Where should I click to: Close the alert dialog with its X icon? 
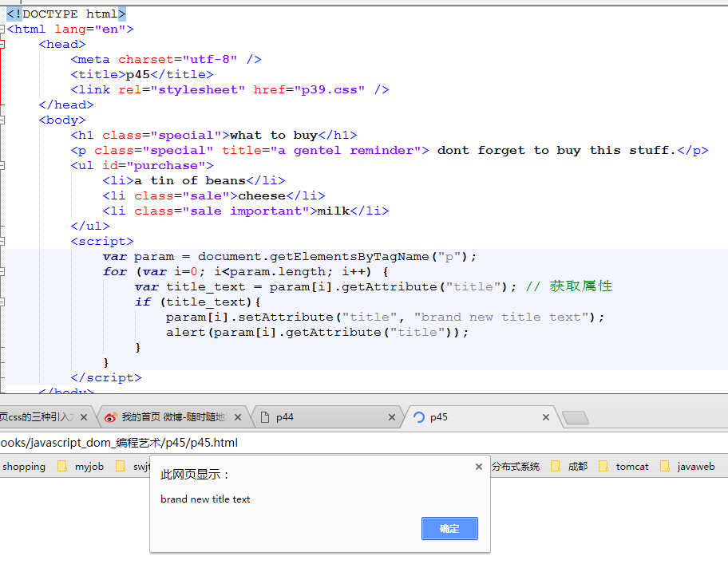pos(479,467)
